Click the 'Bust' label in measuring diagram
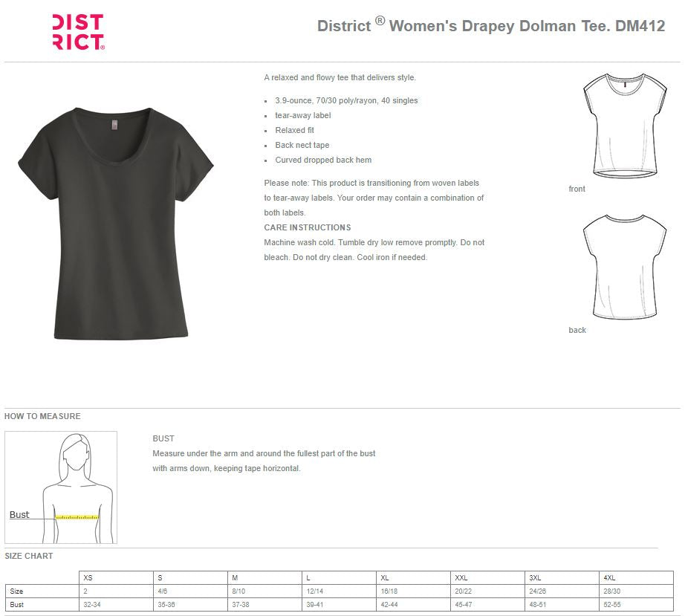 19,515
